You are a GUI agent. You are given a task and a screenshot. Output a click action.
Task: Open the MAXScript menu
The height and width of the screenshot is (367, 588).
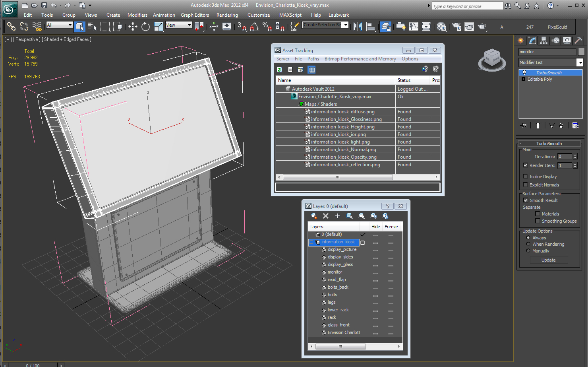click(x=290, y=15)
